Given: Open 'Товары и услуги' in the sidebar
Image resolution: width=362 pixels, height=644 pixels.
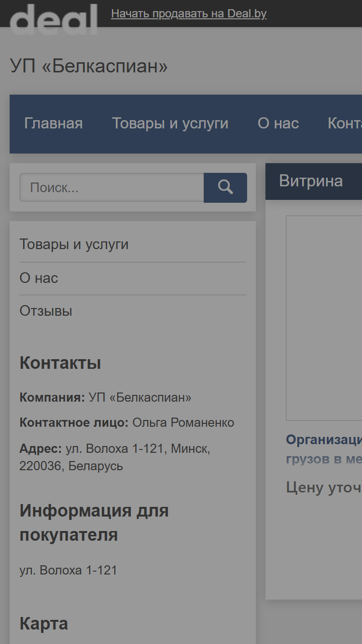Looking at the screenshot, I should (74, 244).
